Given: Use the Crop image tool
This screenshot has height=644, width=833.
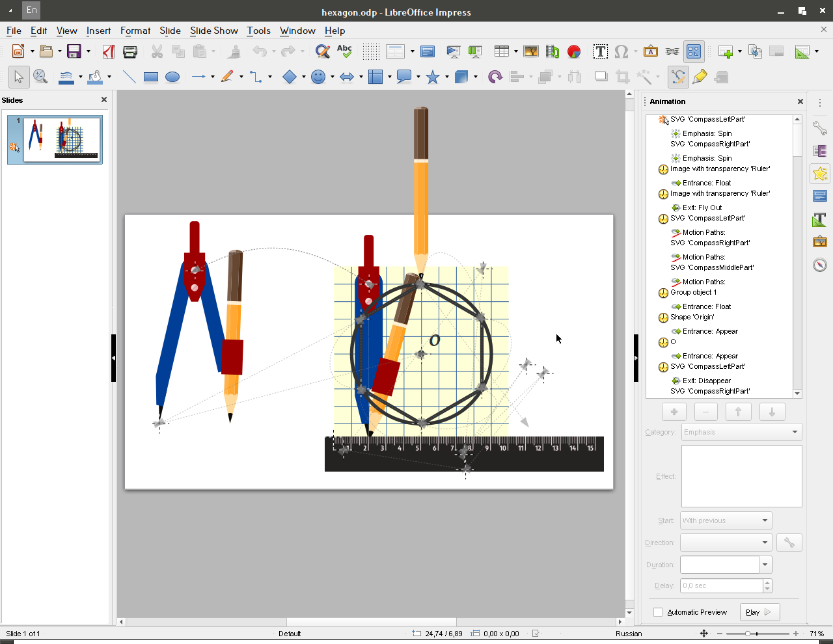Looking at the screenshot, I should tap(623, 77).
